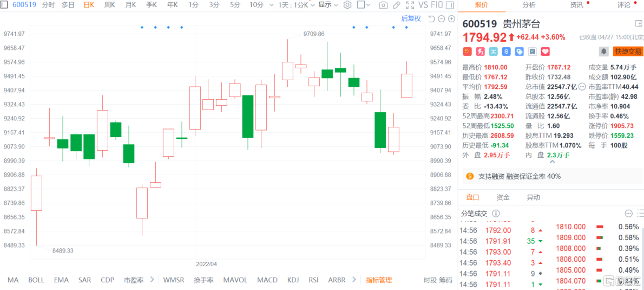Expand more minute interval options
This screenshot has height=290, width=644.
(x=271, y=5)
